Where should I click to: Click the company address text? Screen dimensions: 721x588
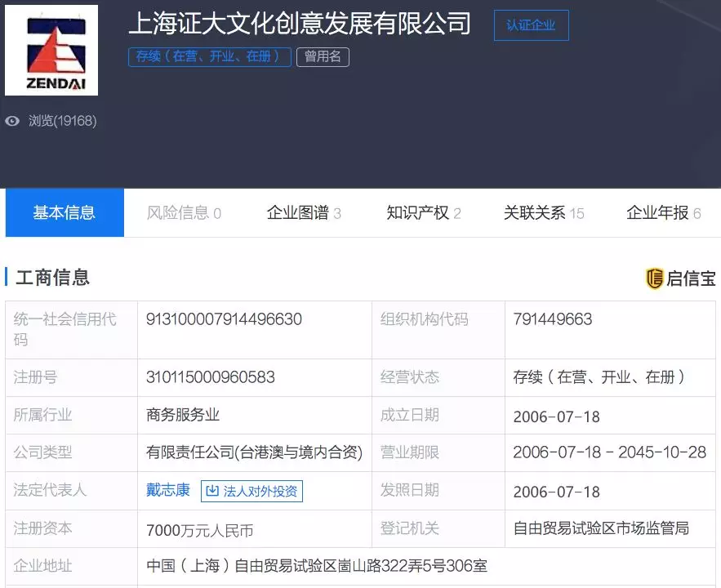[x=317, y=565]
